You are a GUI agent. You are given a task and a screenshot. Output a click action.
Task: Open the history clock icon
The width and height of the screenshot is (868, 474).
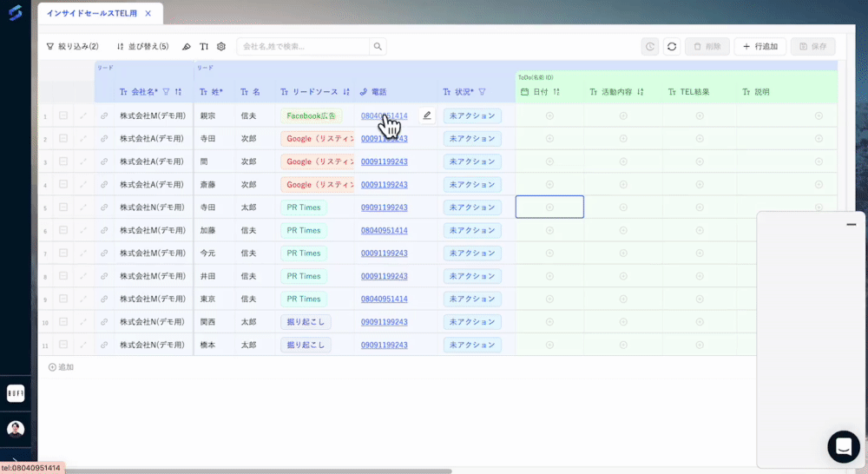(x=650, y=47)
